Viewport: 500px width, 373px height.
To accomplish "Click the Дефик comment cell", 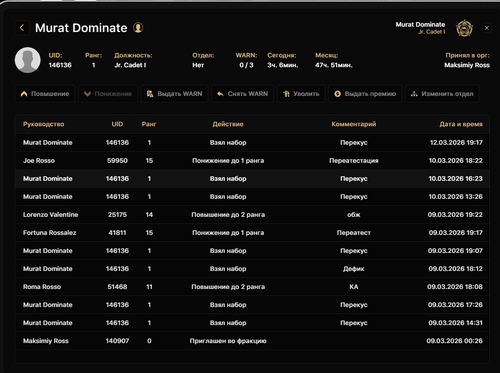I will point(354,269).
